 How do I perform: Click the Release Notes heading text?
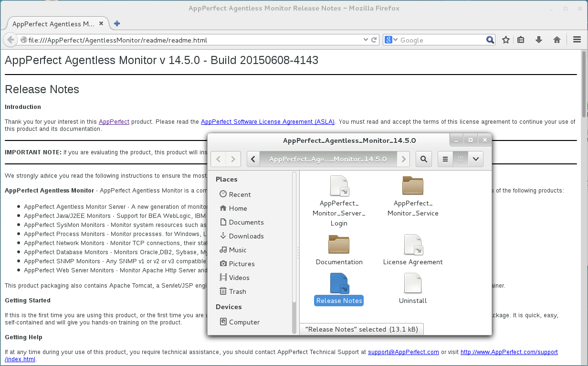(42, 89)
